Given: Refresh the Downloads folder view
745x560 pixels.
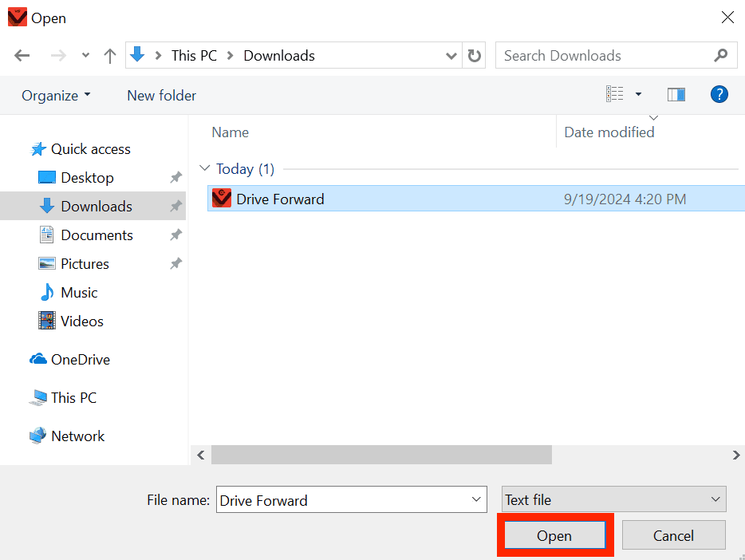Looking at the screenshot, I should (474, 55).
